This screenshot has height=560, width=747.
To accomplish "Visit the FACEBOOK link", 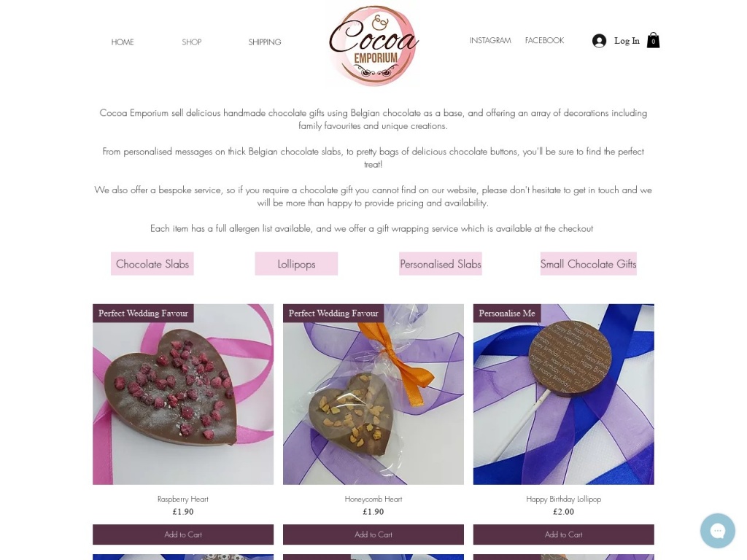I will click(544, 41).
